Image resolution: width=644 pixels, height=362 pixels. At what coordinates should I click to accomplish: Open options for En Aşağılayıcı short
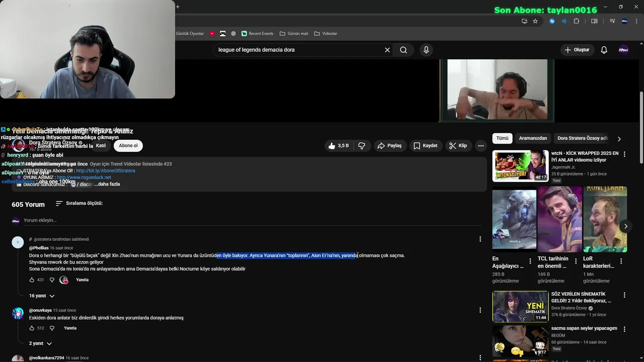click(530, 261)
